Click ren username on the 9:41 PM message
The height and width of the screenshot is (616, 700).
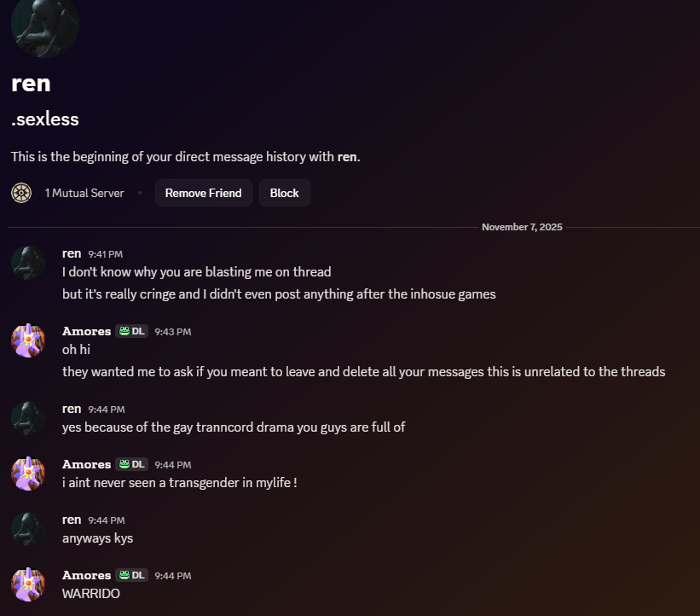(72, 253)
